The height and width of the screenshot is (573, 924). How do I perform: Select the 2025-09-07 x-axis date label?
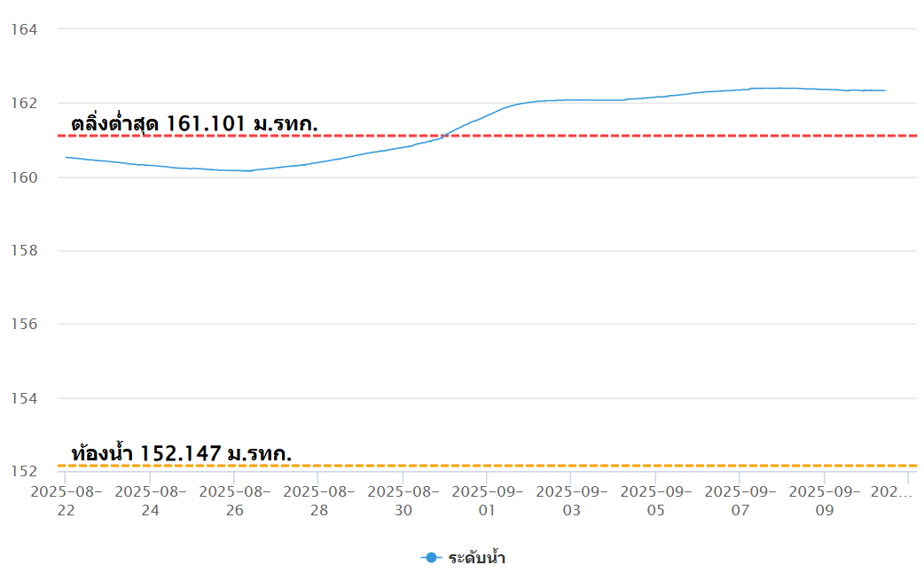click(740, 500)
